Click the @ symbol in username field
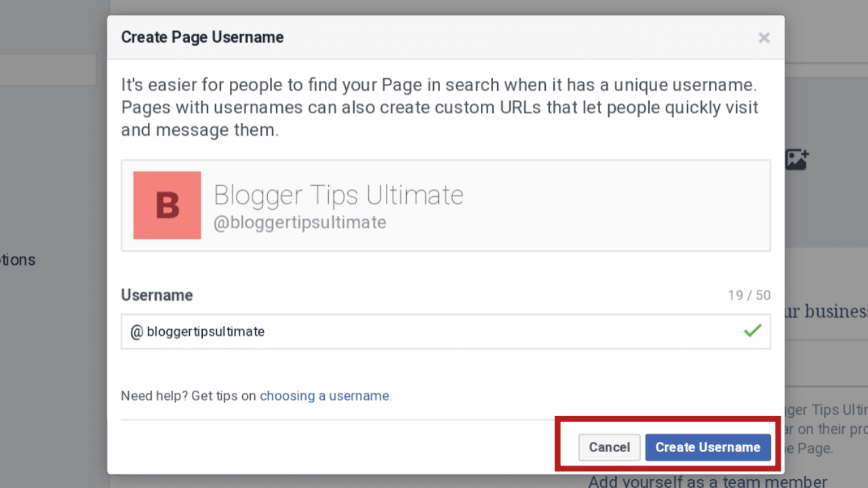The width and height of the screenshot is (868, 488). click(136, 332)
